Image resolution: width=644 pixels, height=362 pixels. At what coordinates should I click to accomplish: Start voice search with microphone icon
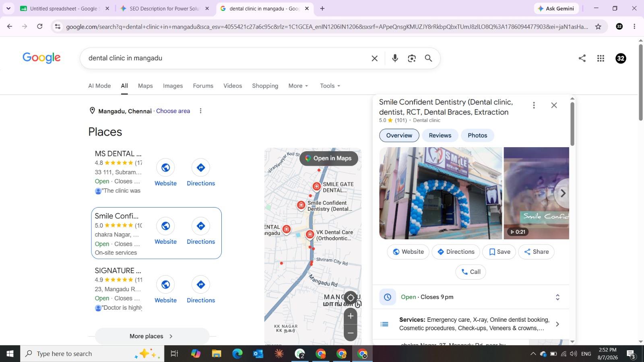pyautogui.click(x=395, y=58)
